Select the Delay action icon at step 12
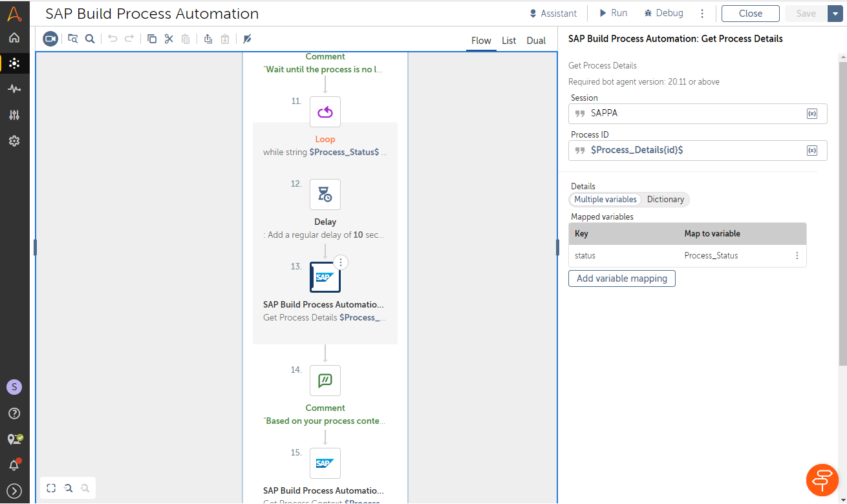This screenshot has width=847, height=504. click(325, 194)
